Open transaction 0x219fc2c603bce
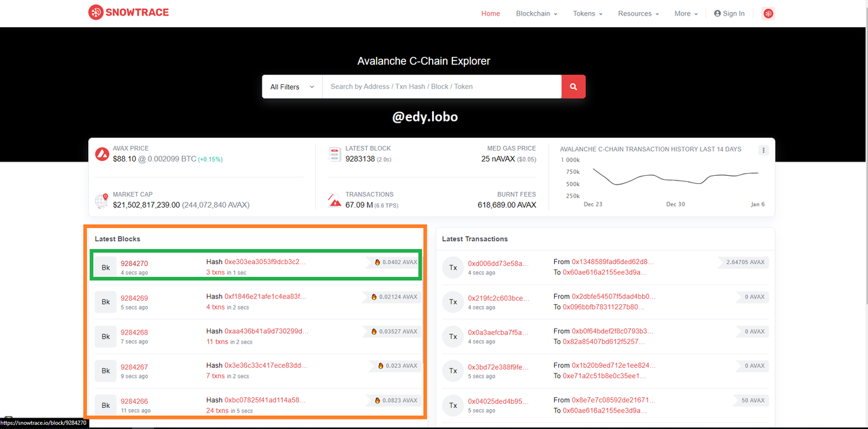The width and height of the screenshot is (868, 429). click(498, 298)
